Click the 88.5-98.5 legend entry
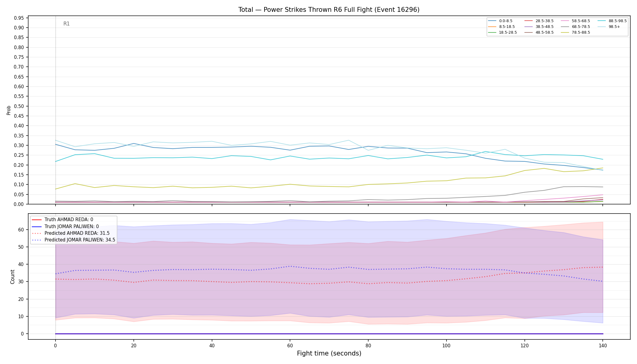 pos(612,21)
